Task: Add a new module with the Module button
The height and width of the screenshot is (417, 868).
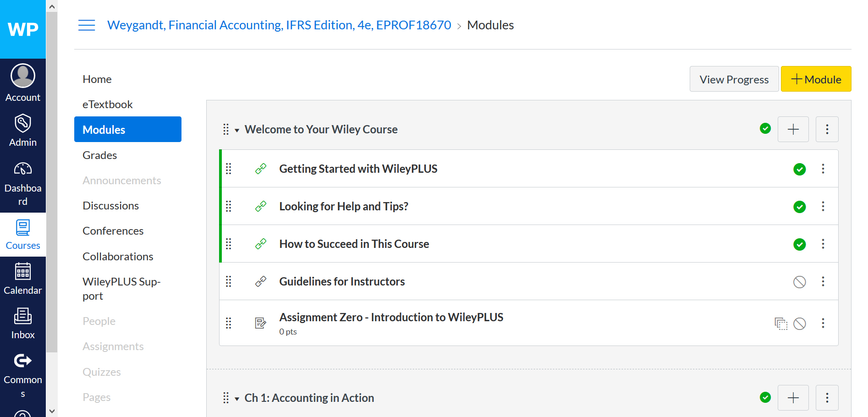Action: (x=815, y=79)
